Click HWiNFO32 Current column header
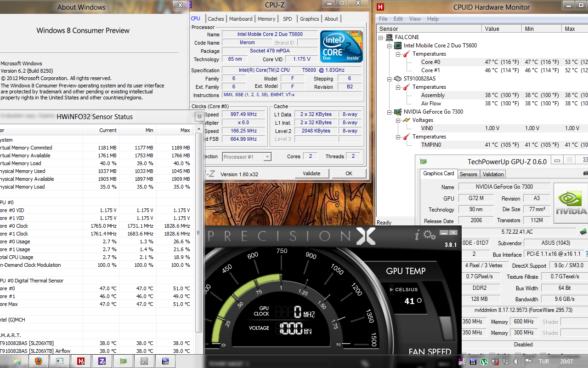The width and height of the screenshot is (588, 368). pyautogui.click(x=101, y=130)
